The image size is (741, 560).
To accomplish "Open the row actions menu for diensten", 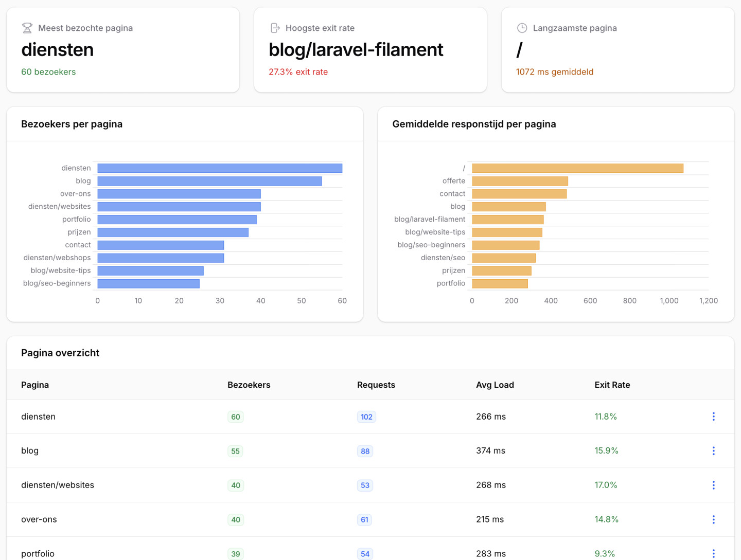I will (713, 417).
